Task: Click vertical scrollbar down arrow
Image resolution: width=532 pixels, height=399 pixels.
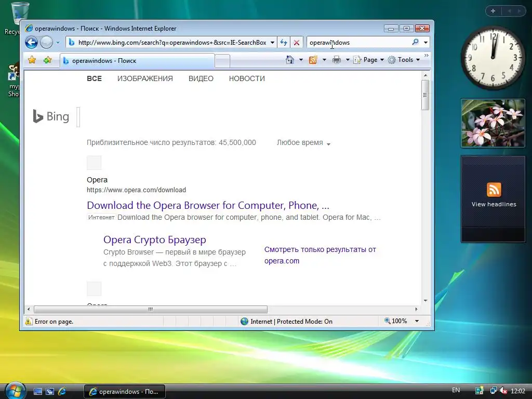Action: click(x=425, y=301)
